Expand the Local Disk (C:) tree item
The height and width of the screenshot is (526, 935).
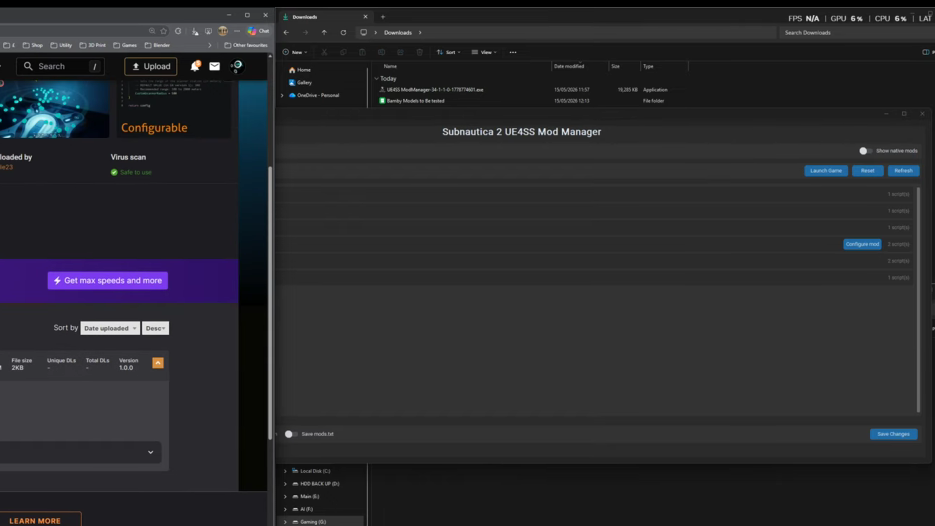tap(285, 471)
